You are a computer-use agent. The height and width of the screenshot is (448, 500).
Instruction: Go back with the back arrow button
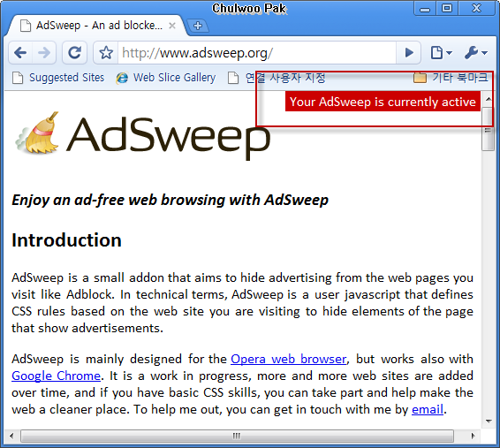20,53
